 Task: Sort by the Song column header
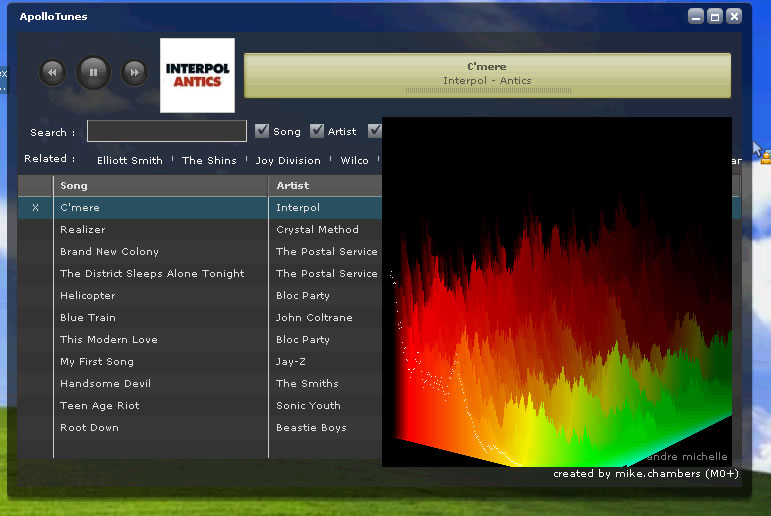click(x=160, y=185)
